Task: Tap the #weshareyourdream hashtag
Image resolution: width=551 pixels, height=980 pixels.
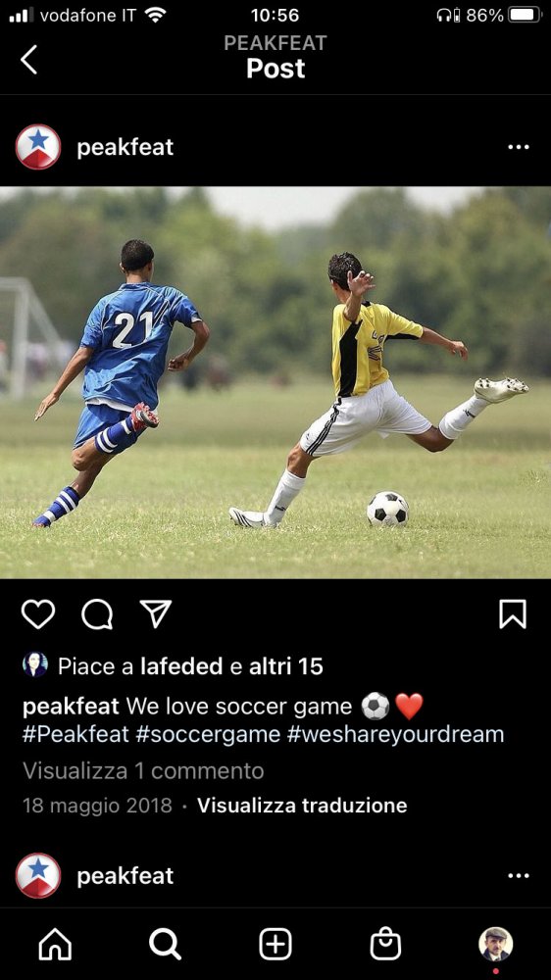Action: pyautogui.click(x=396, y=734)
